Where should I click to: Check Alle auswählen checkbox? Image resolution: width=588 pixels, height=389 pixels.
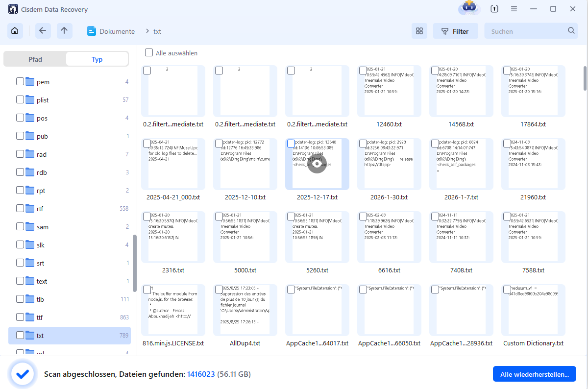coord(149,53)
